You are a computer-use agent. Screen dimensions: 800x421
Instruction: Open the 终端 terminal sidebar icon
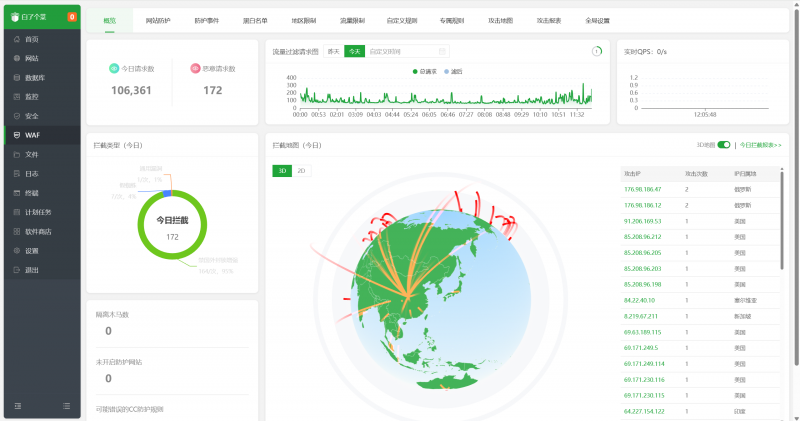[x=17, y=193]
